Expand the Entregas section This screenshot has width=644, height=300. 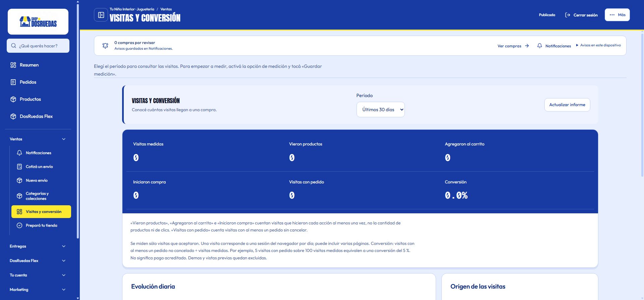38,246
